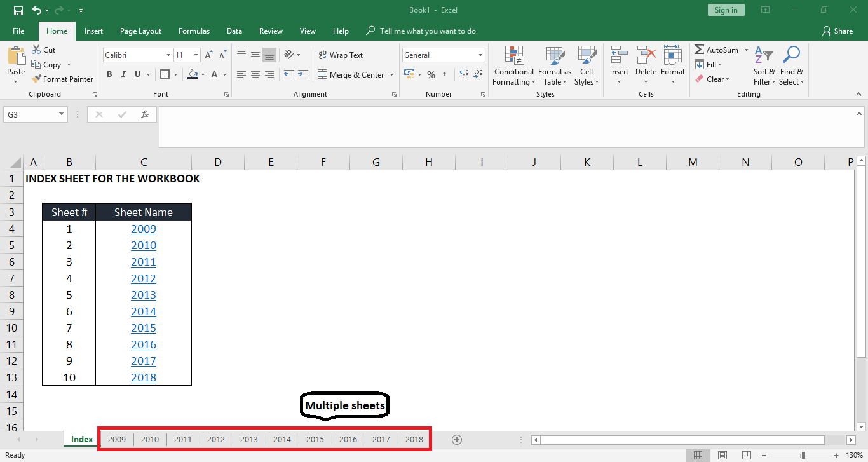868x462 pixels.
Task: Expand the Name Box dropdown
Action: pos(62,114)
